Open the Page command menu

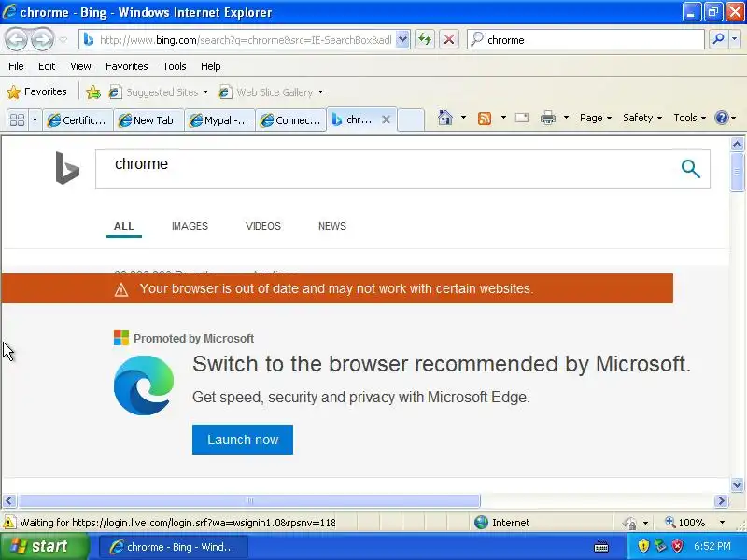[x=596, y=118]
